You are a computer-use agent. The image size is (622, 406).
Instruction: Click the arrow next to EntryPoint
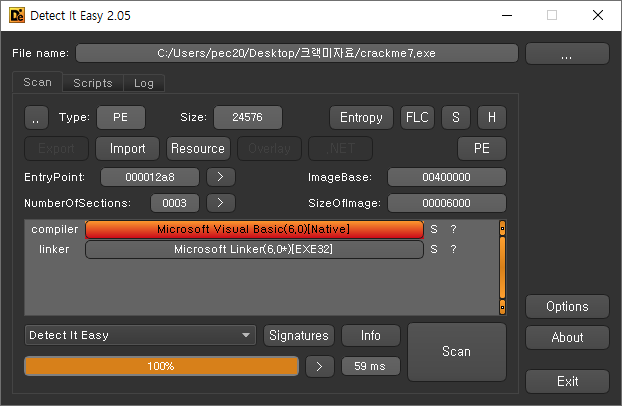pyautogui.click(x=221, y=177)
